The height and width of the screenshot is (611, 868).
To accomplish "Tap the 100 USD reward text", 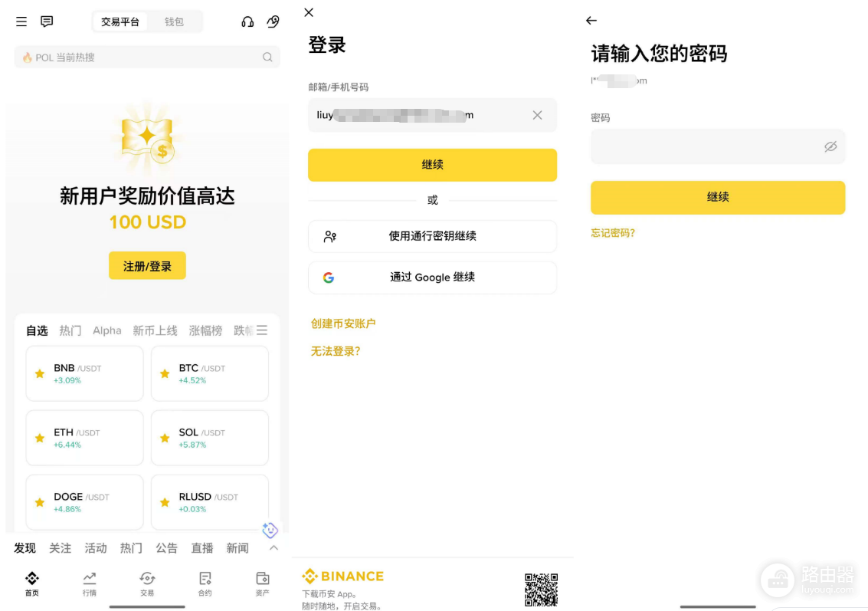I will pyautogui.click(x=147, y=222).
